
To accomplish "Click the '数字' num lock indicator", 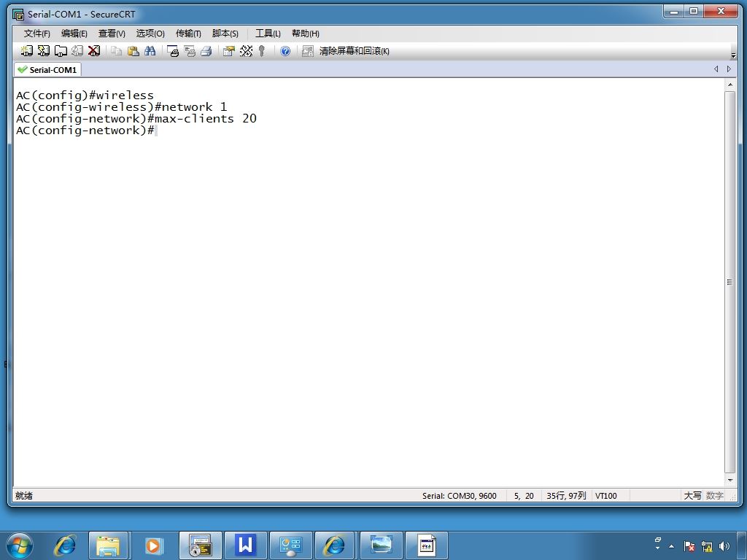I will pos(715,496).
